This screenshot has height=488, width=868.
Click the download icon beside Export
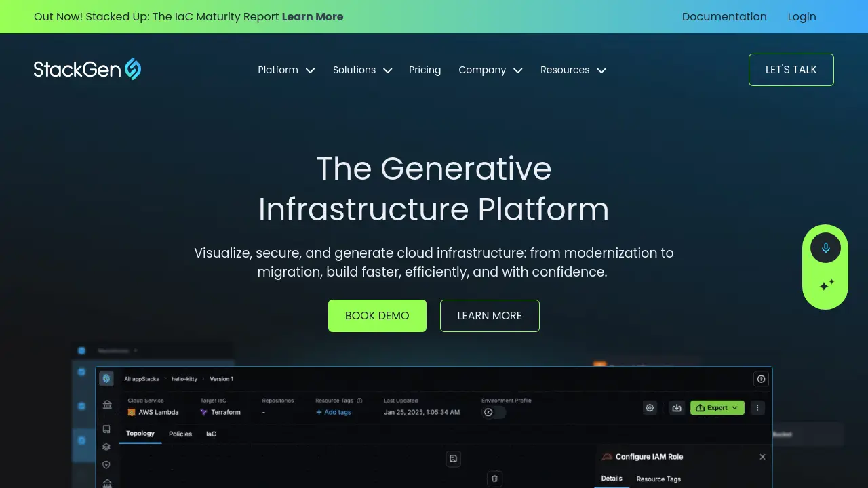[x=676, y=408]
